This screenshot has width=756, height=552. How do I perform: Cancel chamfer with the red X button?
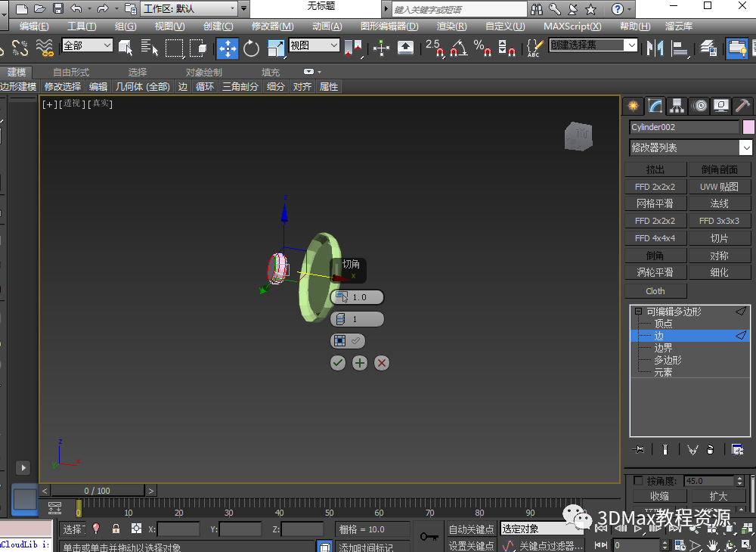[x=382, y=363]
